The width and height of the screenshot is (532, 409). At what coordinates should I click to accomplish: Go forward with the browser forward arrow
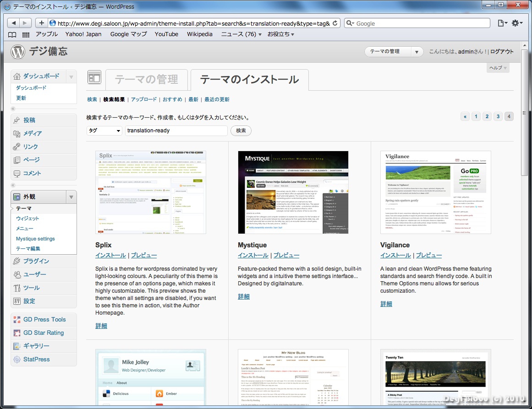25,23
